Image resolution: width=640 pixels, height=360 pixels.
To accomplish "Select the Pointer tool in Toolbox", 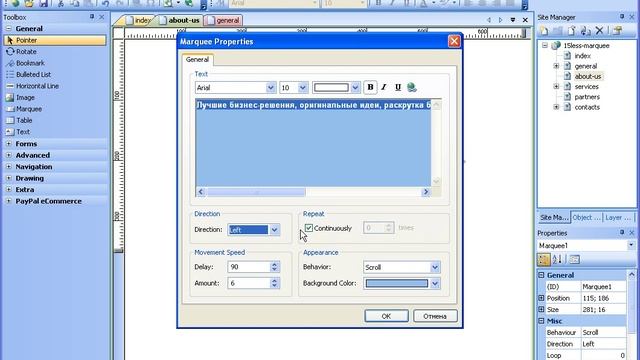I will (55, 40).
